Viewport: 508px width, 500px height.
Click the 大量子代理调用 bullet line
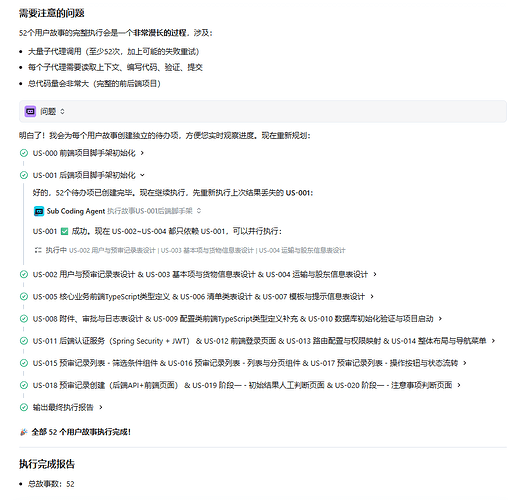[113, 52]
